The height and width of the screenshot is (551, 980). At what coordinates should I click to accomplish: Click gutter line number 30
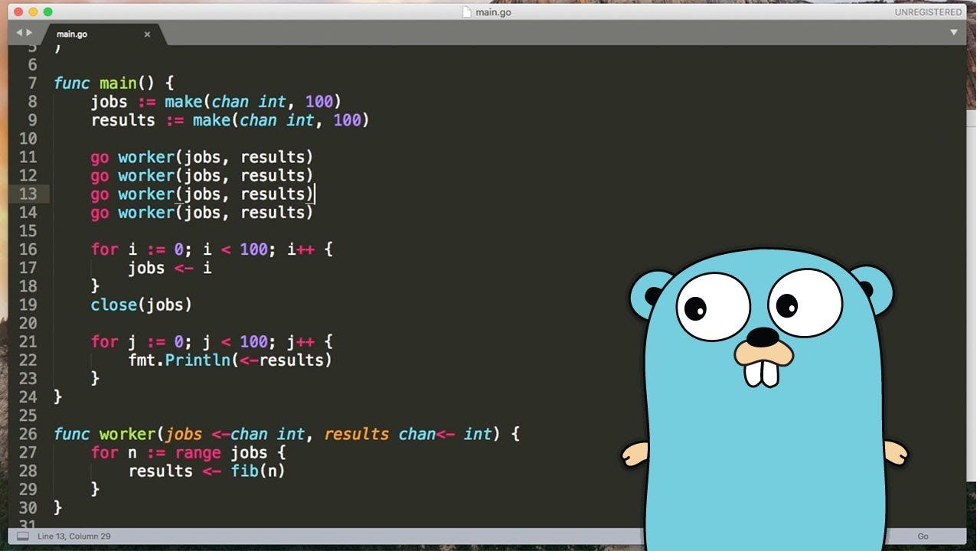point(28,507)
